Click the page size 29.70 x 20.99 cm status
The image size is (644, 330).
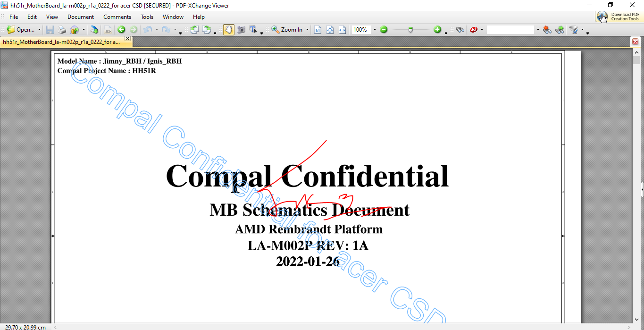coord(25,327)
